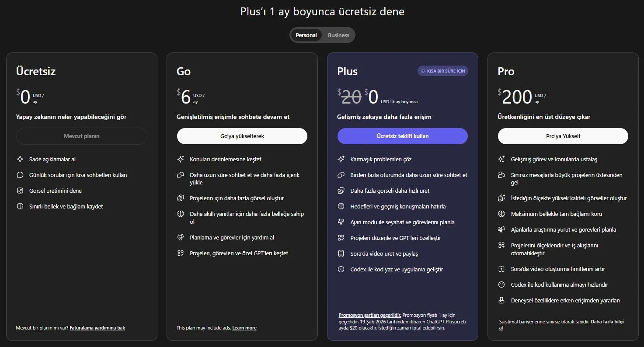Select the Personal plans tab

tap(306, 35)
